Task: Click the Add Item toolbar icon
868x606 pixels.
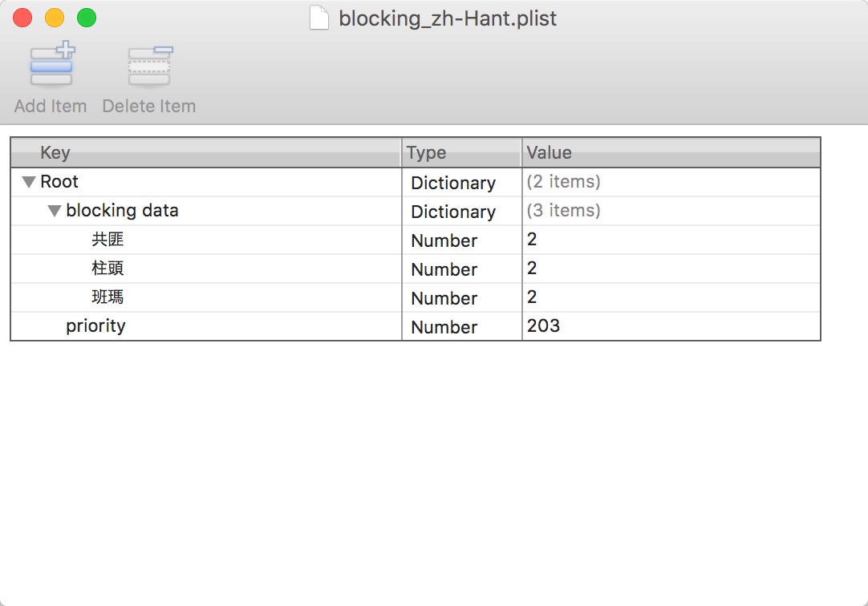Action: point(51,66)
